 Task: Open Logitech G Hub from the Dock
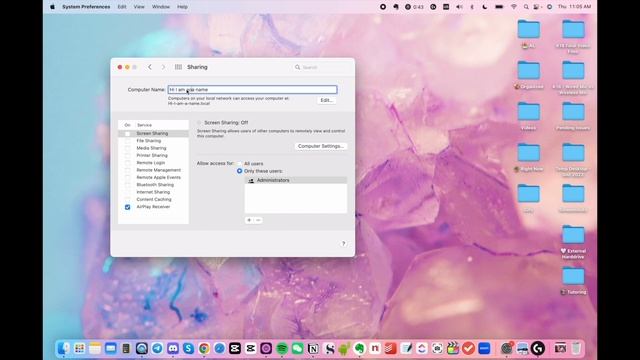538,348
